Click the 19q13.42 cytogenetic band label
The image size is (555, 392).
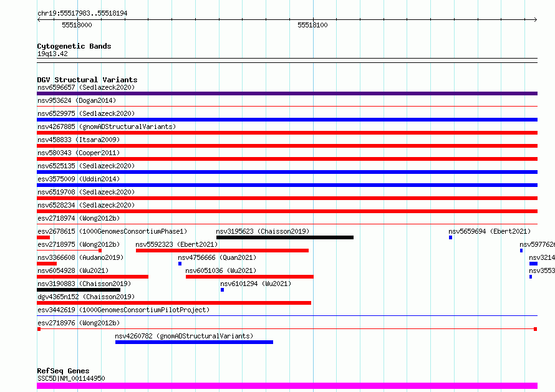pos(52,54)
